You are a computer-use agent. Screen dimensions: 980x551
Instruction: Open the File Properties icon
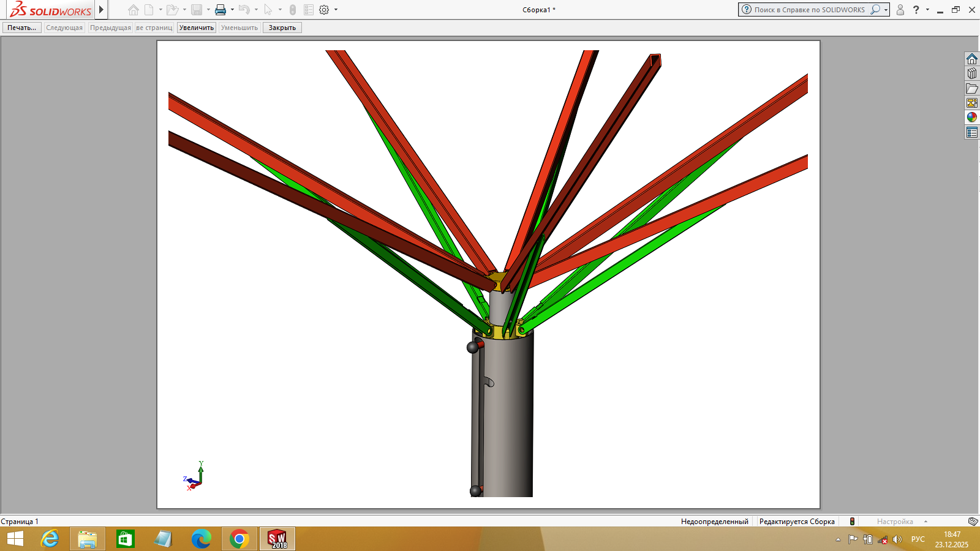coord(309,10)
